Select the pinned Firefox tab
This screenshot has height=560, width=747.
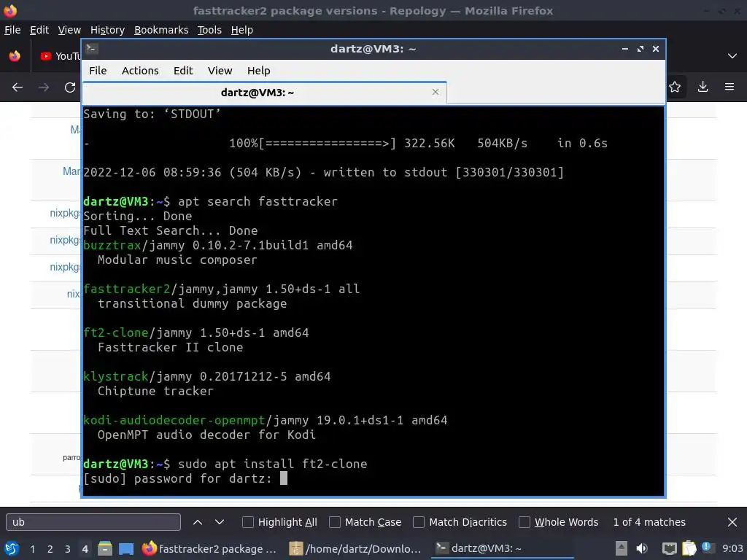click(15, 55)
